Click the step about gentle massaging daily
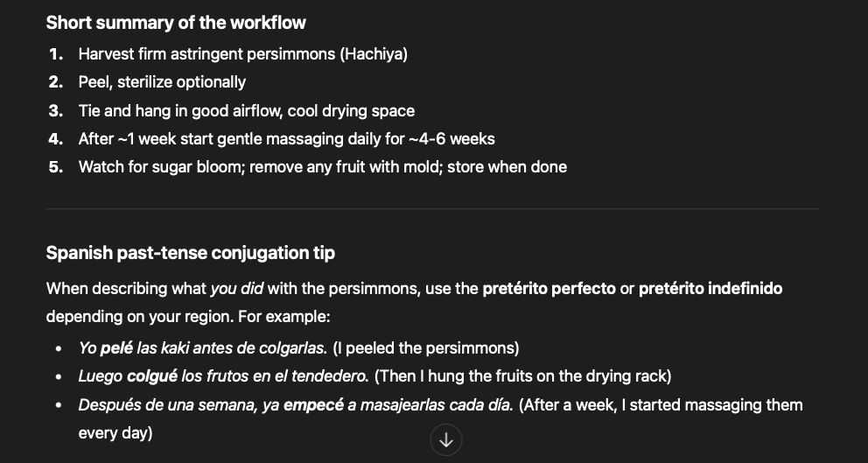Viewport: 868px width, 463px height. point(286,138)
